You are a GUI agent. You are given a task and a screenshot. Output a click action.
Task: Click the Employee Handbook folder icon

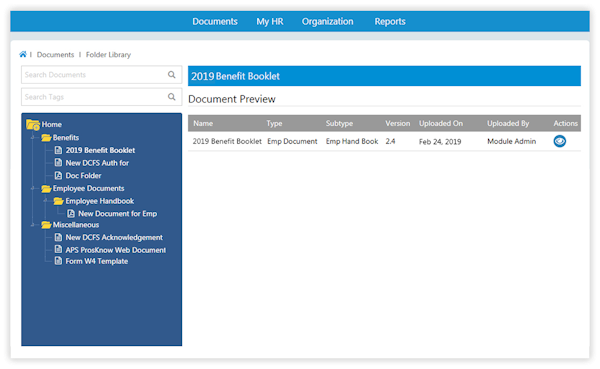point(59,201)
